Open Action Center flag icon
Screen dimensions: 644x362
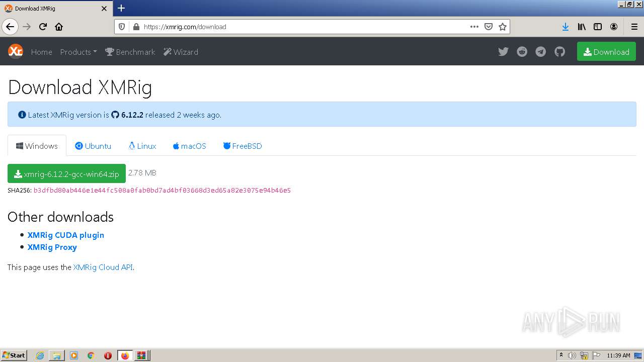pos(596,355)
